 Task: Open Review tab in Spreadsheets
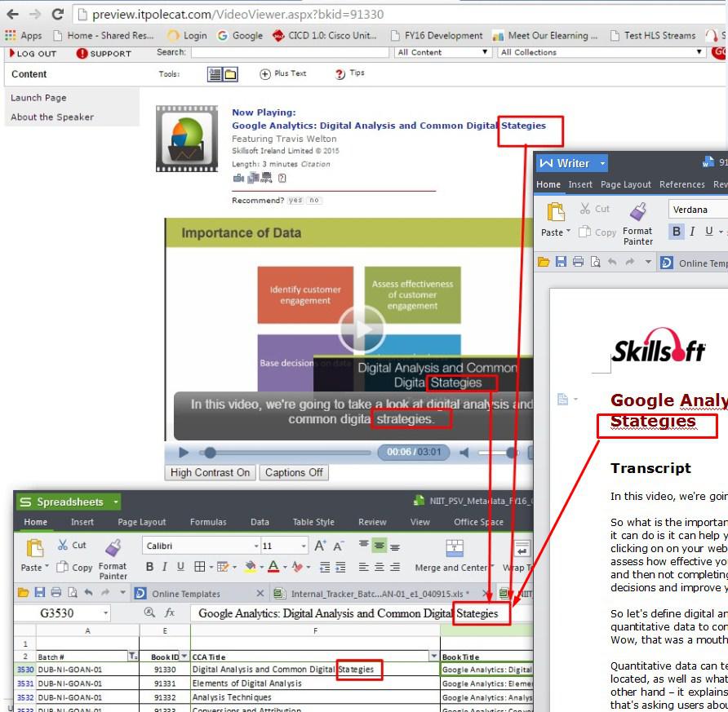[372, 522]
